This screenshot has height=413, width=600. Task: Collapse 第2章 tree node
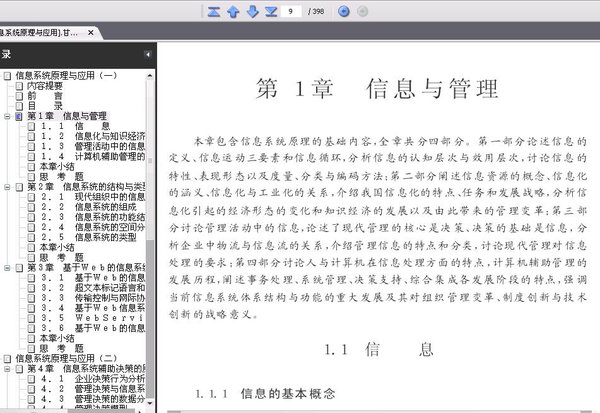click(7, 187)
